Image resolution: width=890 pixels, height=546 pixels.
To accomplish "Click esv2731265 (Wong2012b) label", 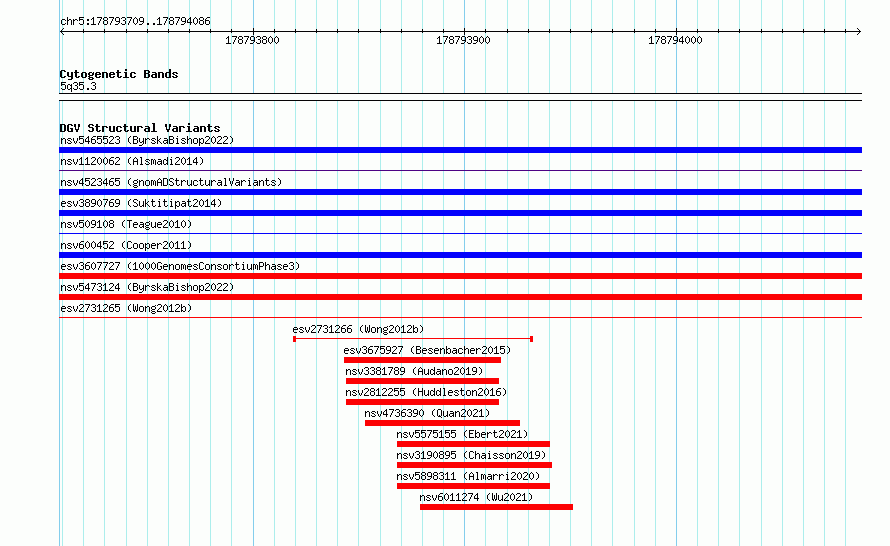I will click(126, 308).
